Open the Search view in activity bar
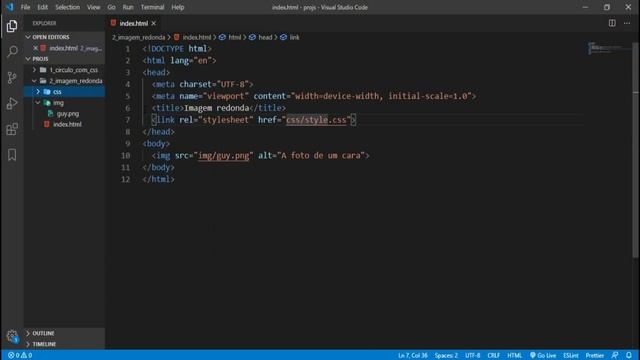This screenshot has height=360, width=640. point(12,52)
